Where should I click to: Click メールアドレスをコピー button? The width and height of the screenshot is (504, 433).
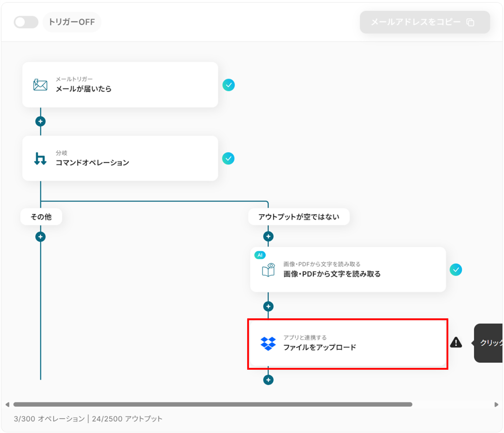[x=425, y=22]
